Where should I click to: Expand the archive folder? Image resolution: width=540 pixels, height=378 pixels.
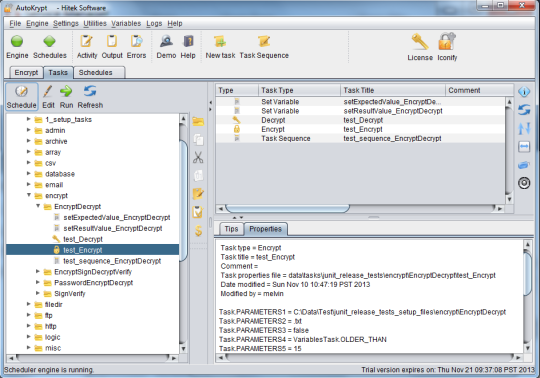29,141
